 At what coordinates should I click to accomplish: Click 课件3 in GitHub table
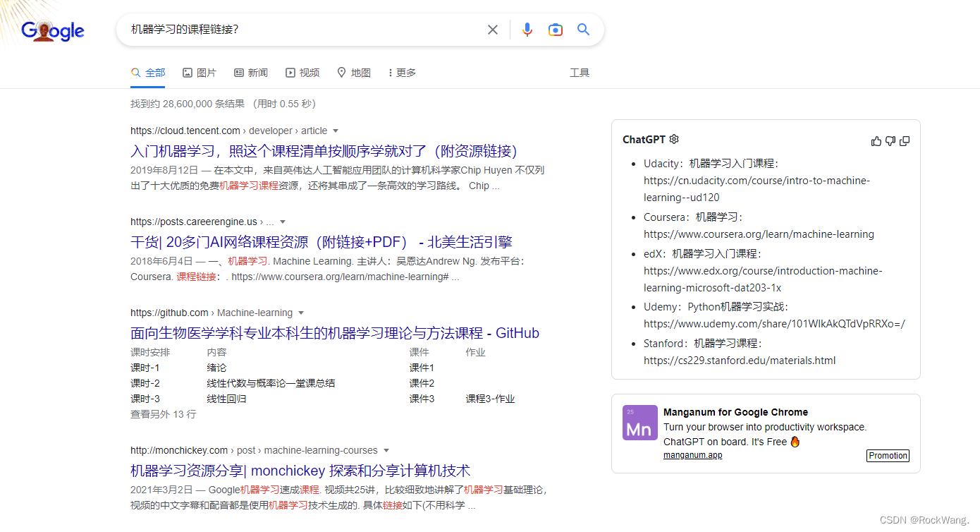tap(422, 399)
